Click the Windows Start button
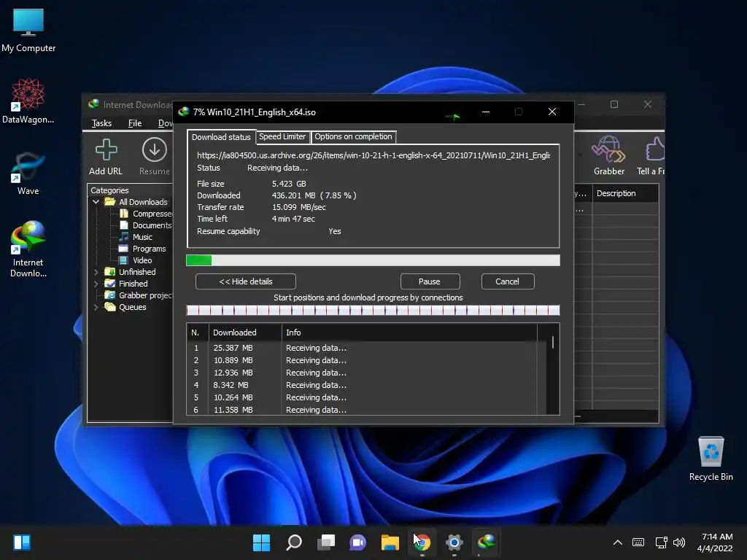This screenshot has width=747, height=560. [261, 542]
